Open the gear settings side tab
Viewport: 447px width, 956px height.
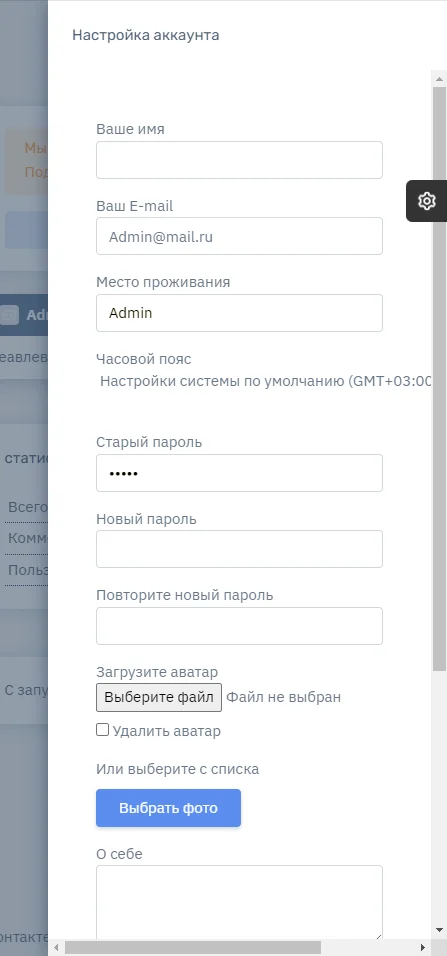click(426, 201)
